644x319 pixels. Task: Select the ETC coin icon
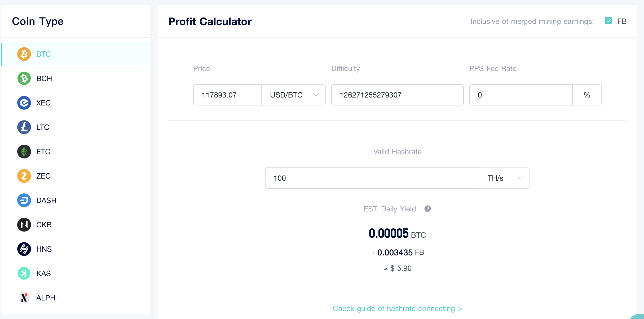tap(24, 151)
